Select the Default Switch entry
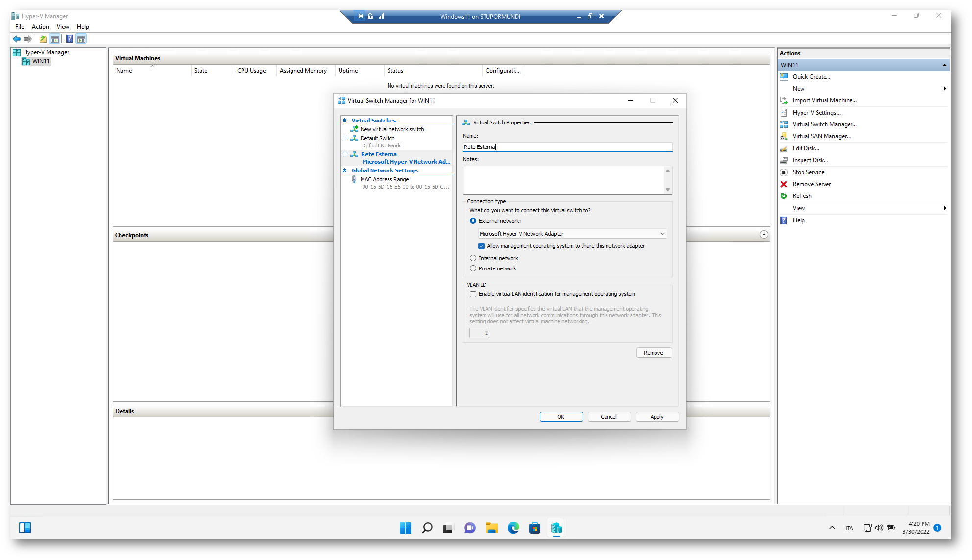The width and height of the screenshot is (972, 560). point(377,138)
